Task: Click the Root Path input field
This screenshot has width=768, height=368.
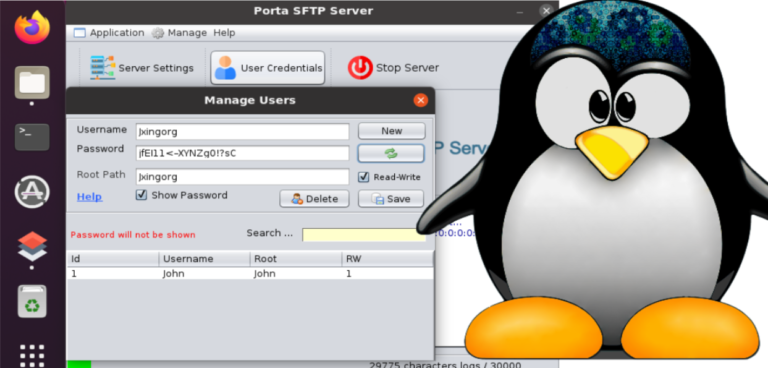Action: (242, 176)
